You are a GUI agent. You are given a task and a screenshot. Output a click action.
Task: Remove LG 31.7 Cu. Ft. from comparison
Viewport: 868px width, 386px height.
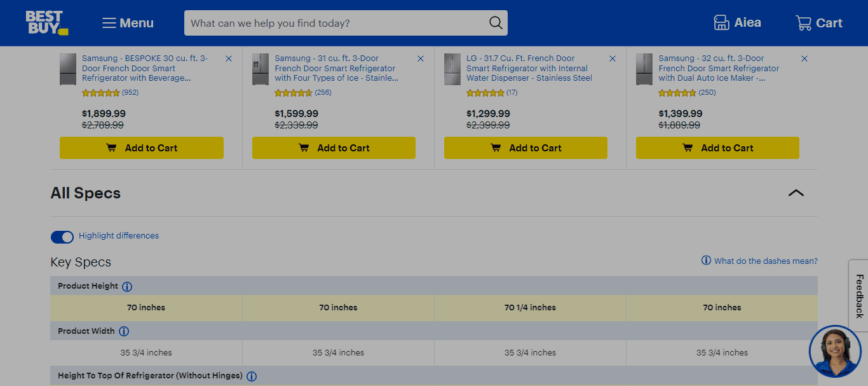613,59
